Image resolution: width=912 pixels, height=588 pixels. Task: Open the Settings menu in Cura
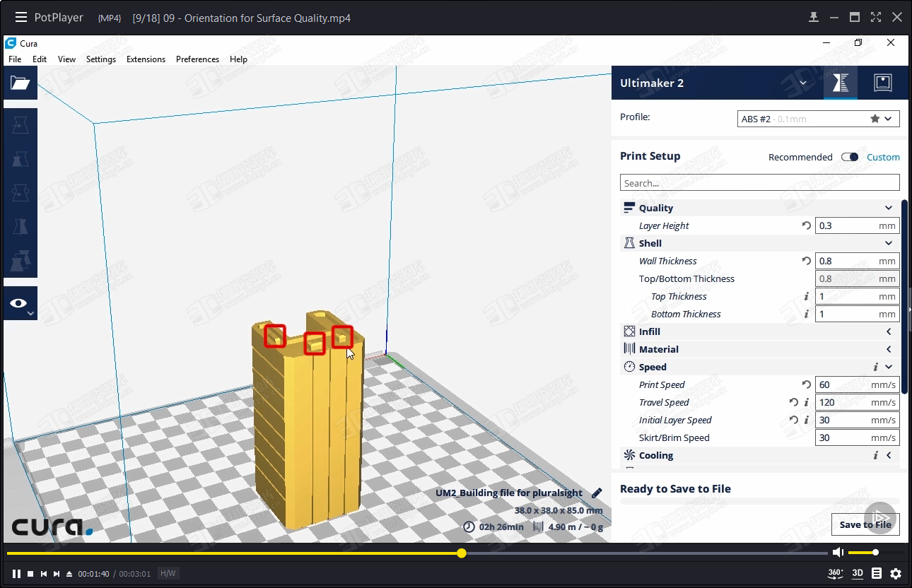[101, 59]
